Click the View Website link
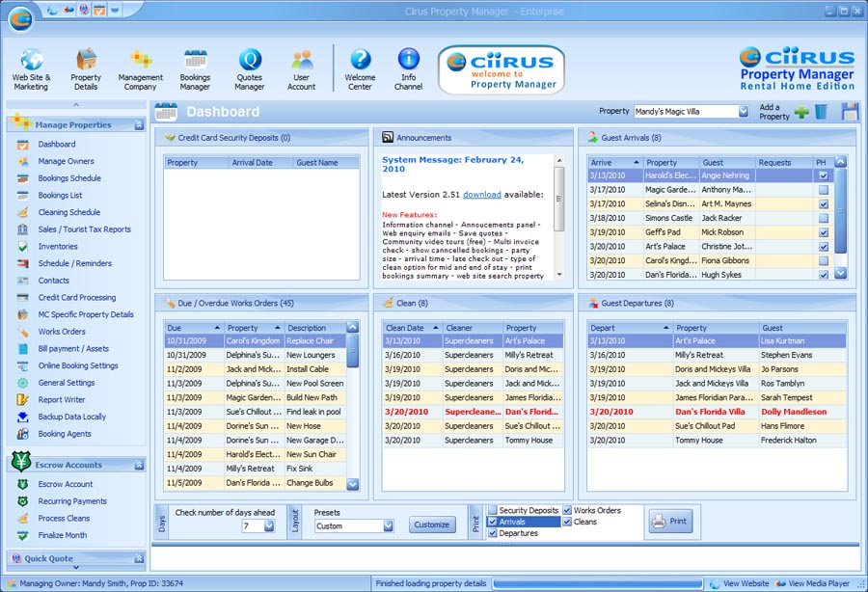This screenshot has width=868, height=592. point(746,583)
